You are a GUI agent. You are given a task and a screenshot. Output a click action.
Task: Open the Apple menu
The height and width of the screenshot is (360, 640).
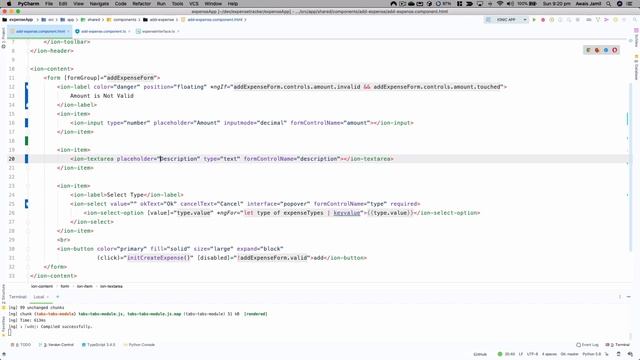[x=9, y=4]
